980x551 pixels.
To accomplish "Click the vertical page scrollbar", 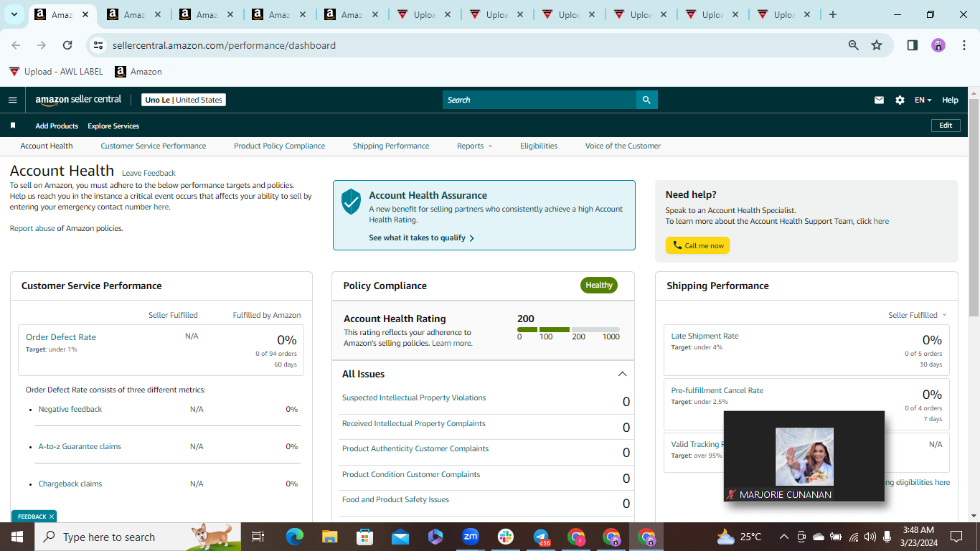I will pyautogui.click(x=974, y=208).
